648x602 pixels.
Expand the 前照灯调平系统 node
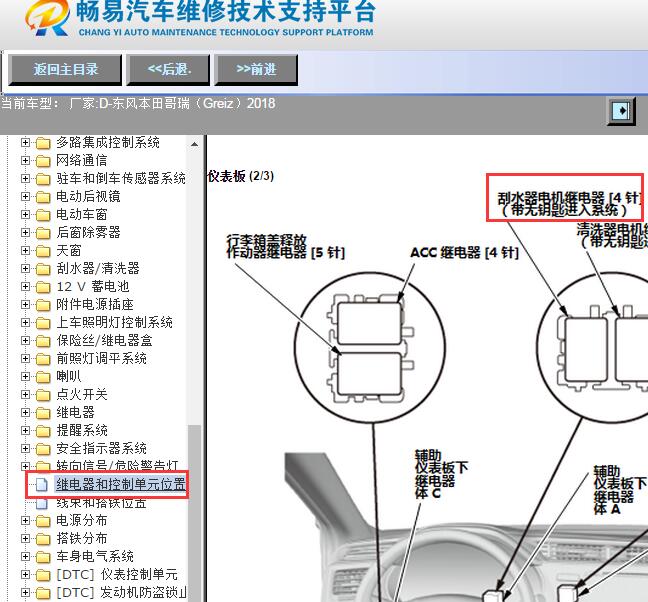click(x=25, y=359)
